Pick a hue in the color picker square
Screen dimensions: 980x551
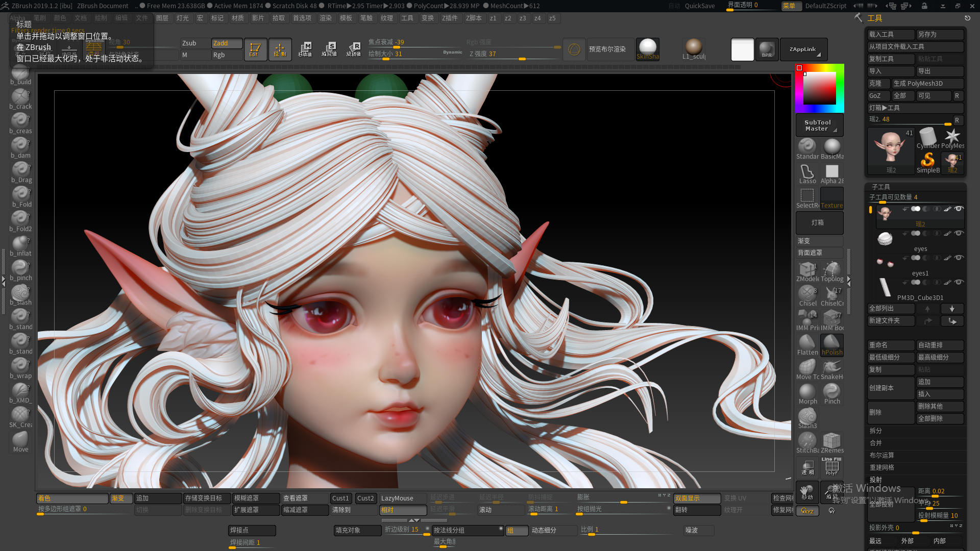(819, 88)
